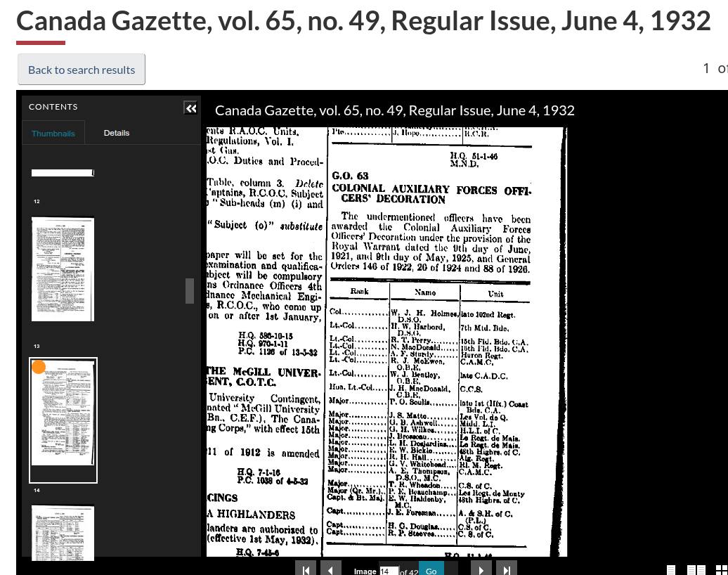This screenshot has width=728, height=575.
Task: Go to the first image
Action: click(306, 569)
